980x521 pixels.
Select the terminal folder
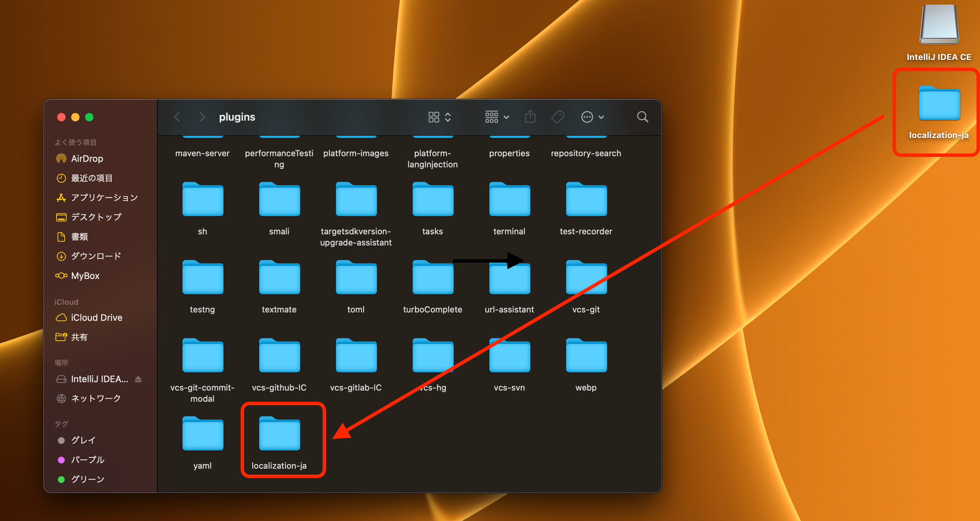[509, 200]
